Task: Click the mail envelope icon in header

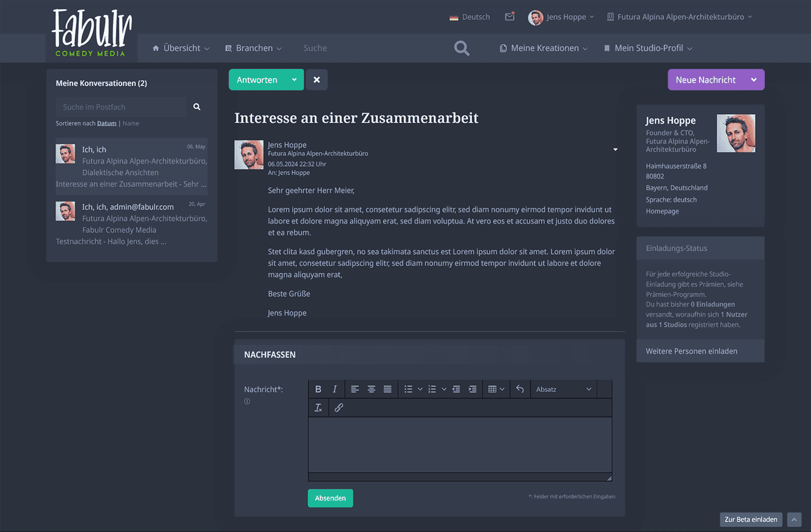Action: 509,17
